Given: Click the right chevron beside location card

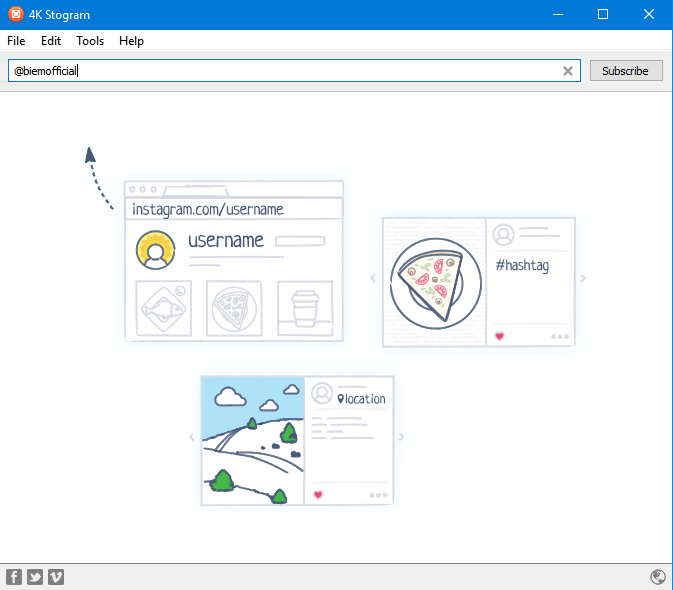Looking at the screenshot, I should tap(402, 437).
